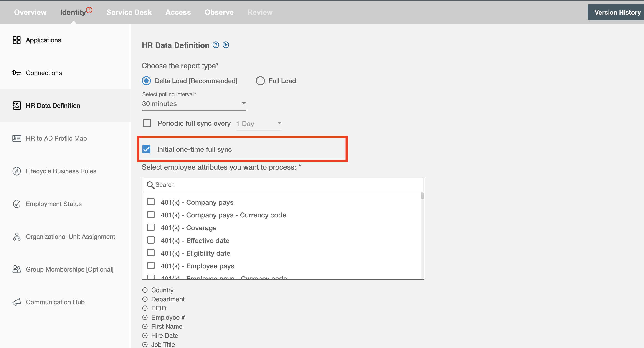This screenshot has height=348, width=644.
Task: Click the Group Memberships people icon
Action: pyautogui.click(x=17, y=269)
